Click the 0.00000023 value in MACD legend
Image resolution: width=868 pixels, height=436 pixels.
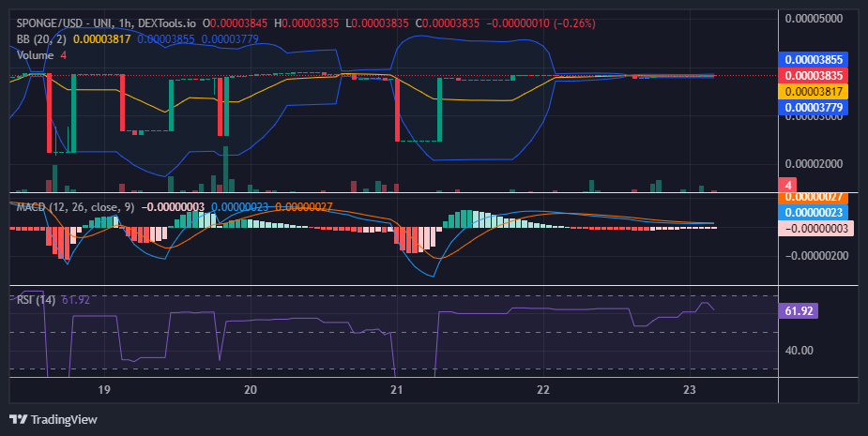239,207
